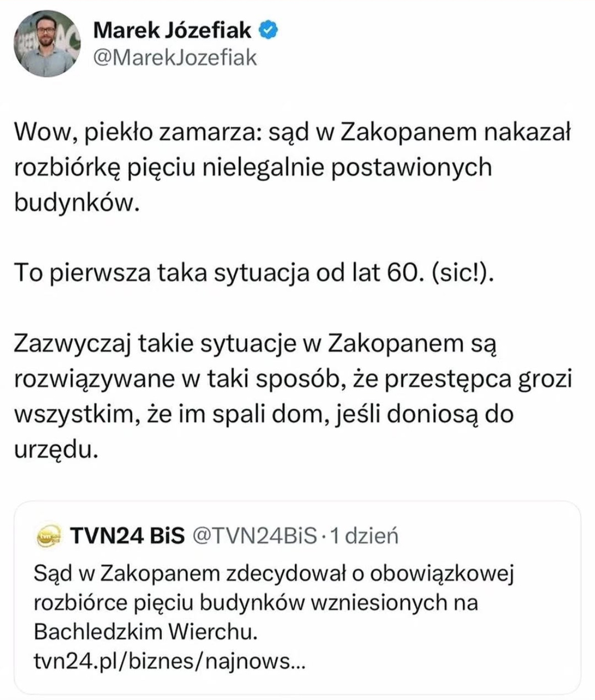
Task: Click "rozbiórkę pięciu nielegalnie postawionych" line
Action: (252, 168)
